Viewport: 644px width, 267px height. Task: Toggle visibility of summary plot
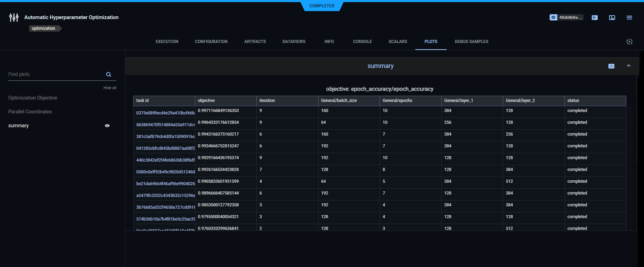pos(107,126)
